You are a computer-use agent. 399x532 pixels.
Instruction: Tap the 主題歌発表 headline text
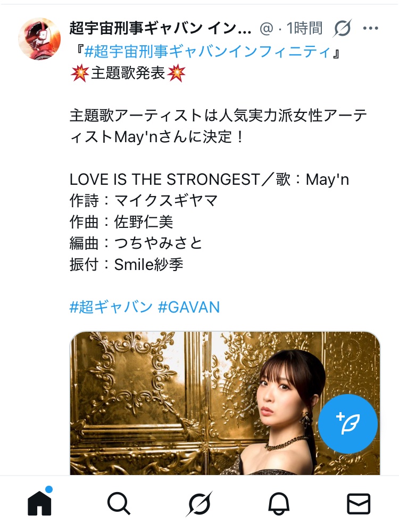(x=128, y=73)
